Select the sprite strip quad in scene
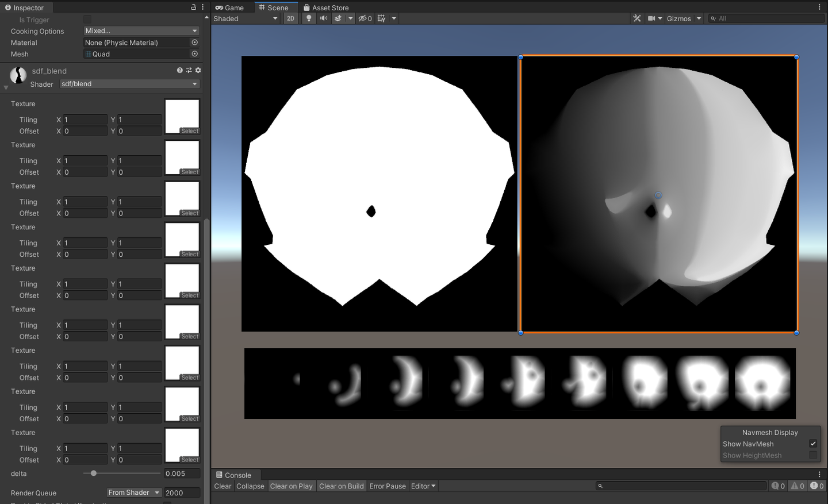 (520, 383)
